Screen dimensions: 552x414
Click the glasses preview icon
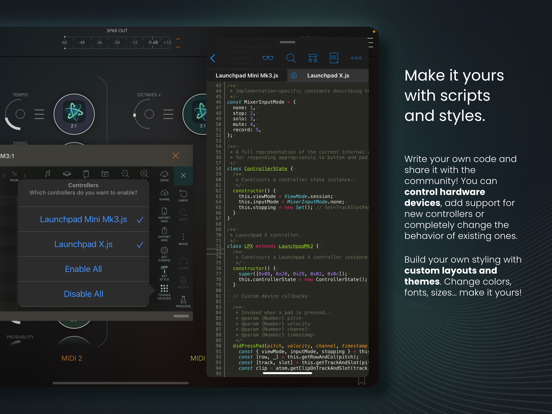268,58
